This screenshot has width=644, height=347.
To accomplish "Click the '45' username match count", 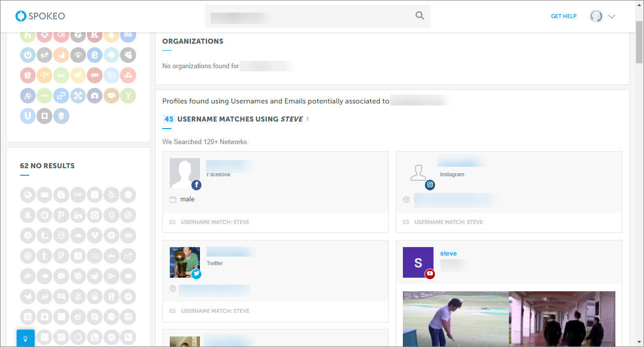I will click(x=169, y=119).
